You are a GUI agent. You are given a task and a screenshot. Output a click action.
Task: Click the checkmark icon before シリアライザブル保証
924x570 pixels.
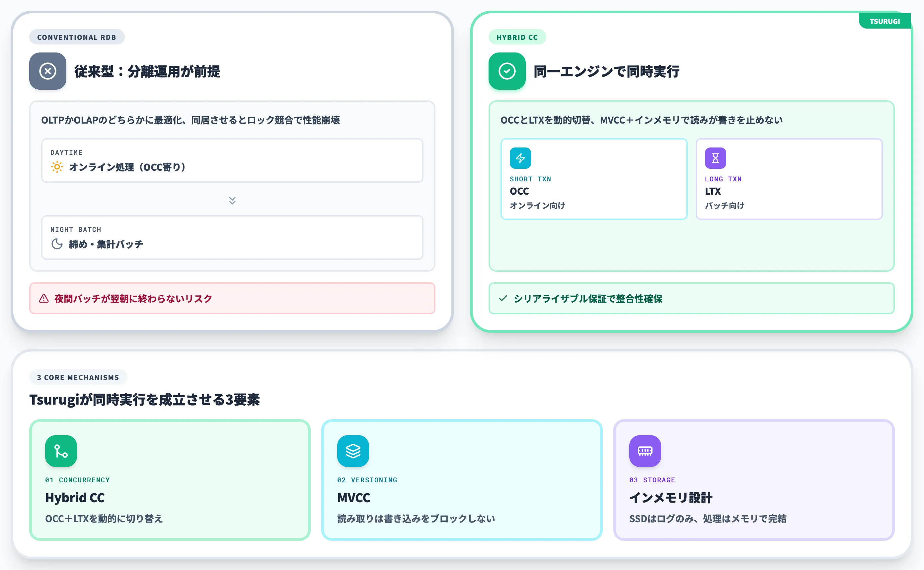(x=503, y=298)
